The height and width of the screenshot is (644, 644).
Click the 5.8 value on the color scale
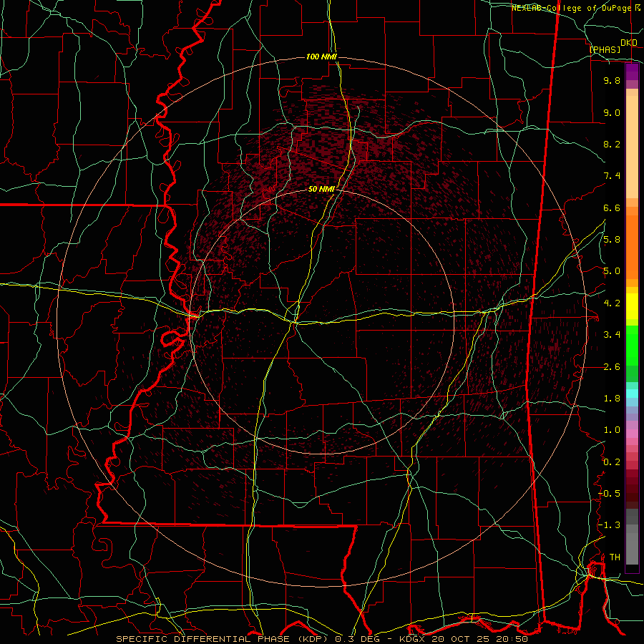612,240
